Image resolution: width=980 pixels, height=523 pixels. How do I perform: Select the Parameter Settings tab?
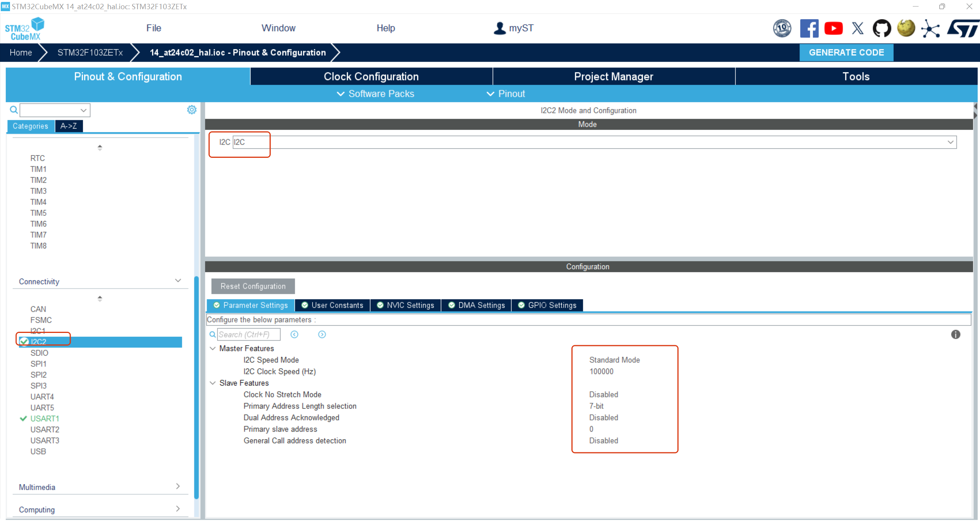(x=251, y=305)
